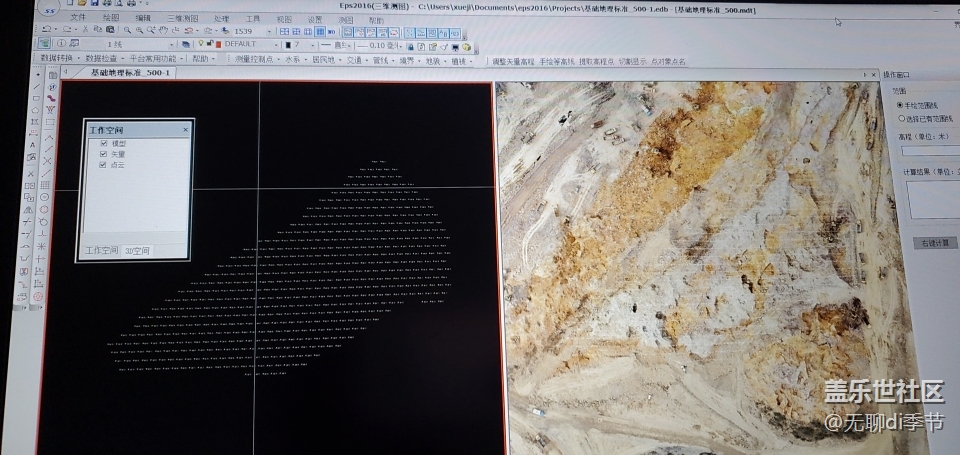Select the circle tool in left toolbar
This screenshot has width=960, height=455.
[x=44, y=197]
